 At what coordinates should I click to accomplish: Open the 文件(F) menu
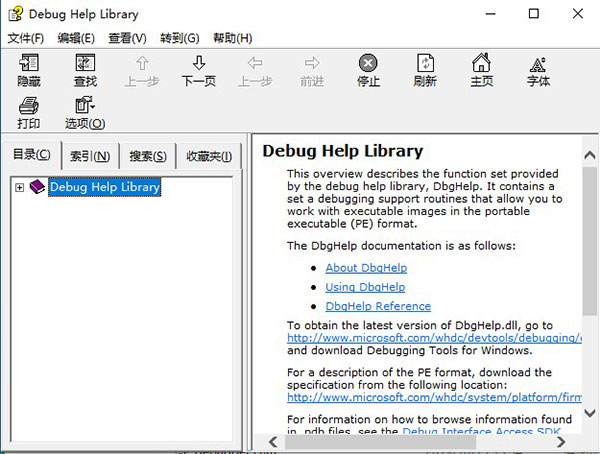coord(26,38)
